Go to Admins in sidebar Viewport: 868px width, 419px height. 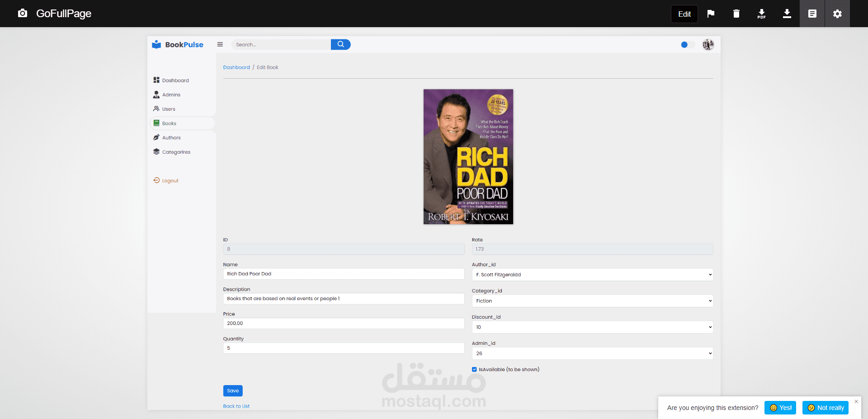pos(171,95)
